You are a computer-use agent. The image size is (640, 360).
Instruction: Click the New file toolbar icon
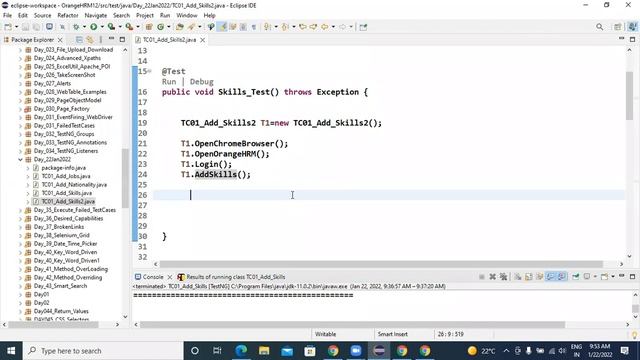click(x=8, y=27)
